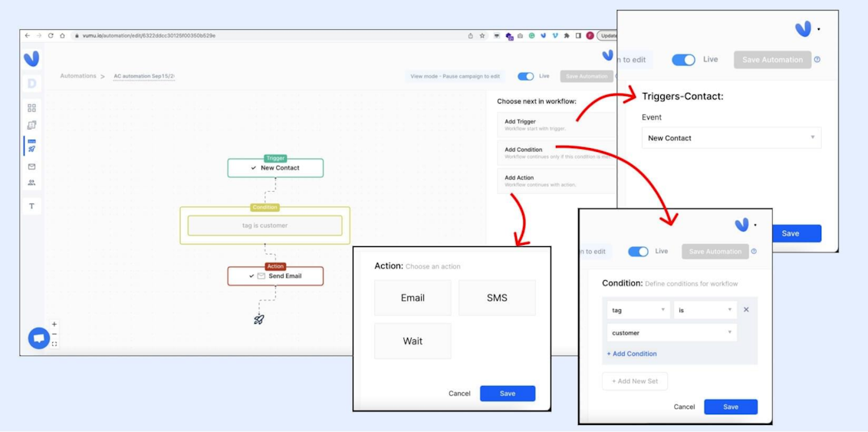868x432 pixels.
Task: Click the rocket automations icon in sidebar
Action: [x=31, y=148]
